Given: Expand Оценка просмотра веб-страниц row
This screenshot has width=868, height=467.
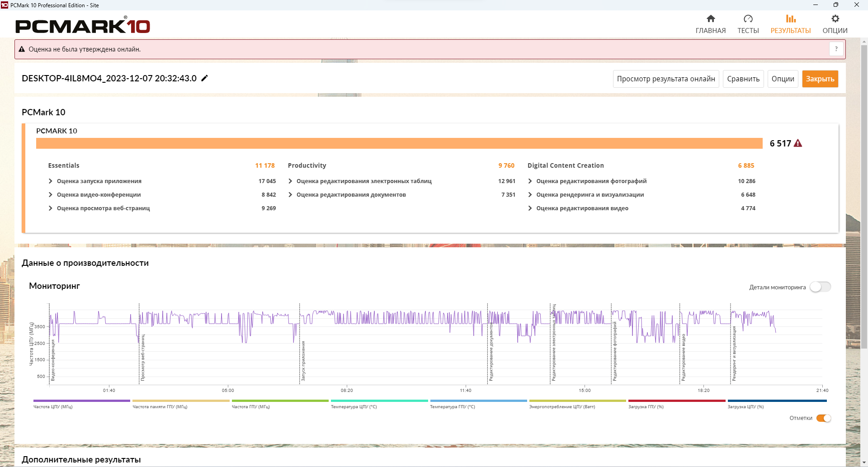Looking at the screenshot, I should (x=50, y=208).
